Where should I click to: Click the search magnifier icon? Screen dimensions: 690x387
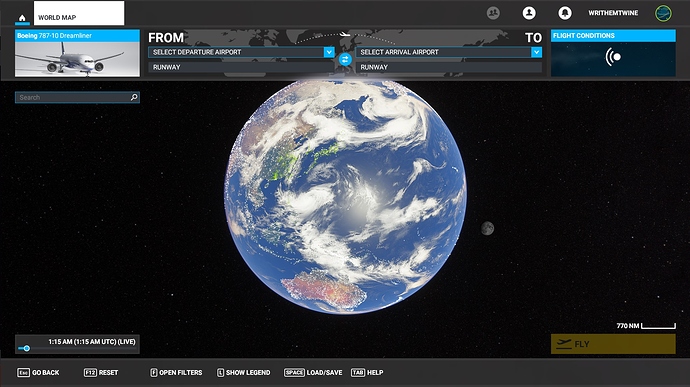point(134,97)
